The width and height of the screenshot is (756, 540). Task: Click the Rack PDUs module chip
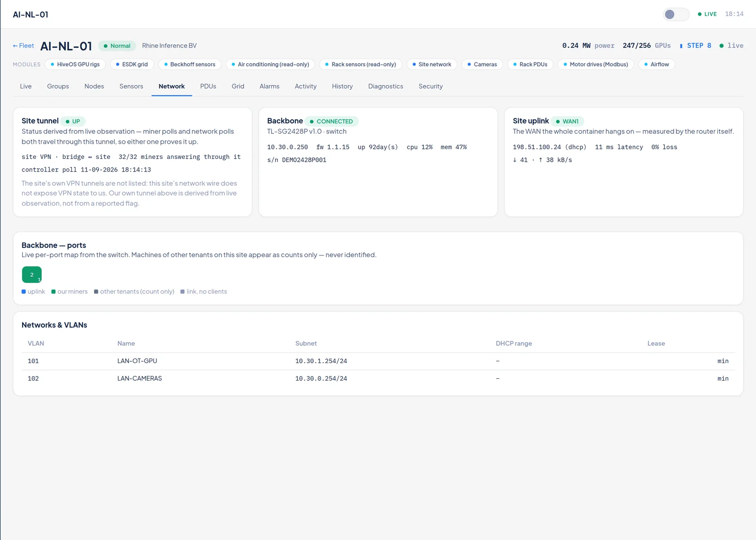[x=530, y=64]
